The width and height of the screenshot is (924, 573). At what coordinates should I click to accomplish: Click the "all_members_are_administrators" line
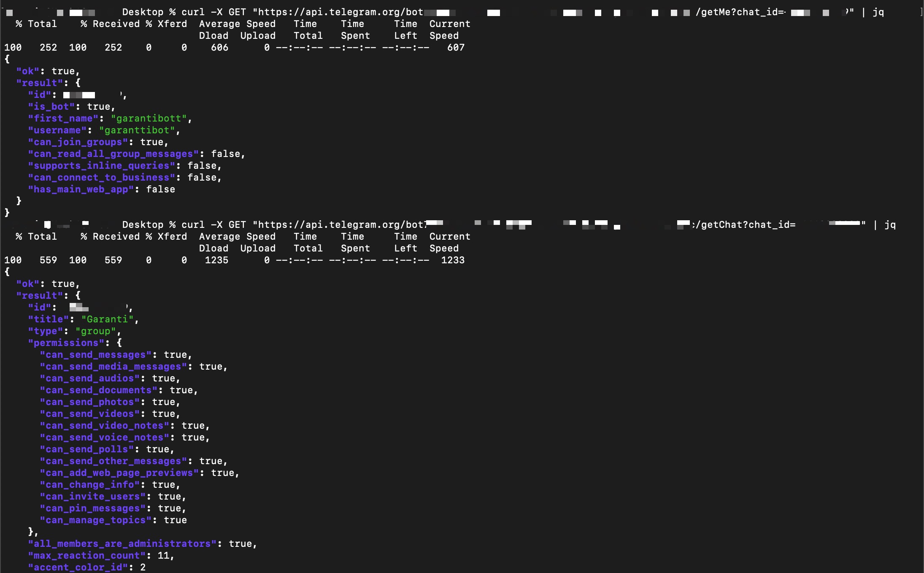pos(122,544)
